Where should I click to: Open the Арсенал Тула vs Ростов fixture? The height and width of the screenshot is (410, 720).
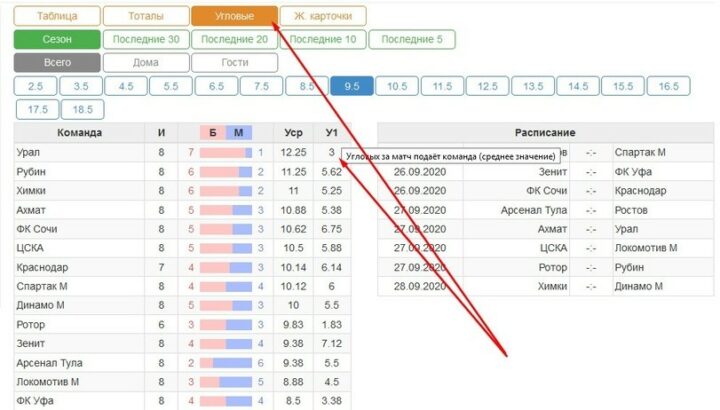pos(545,210)
